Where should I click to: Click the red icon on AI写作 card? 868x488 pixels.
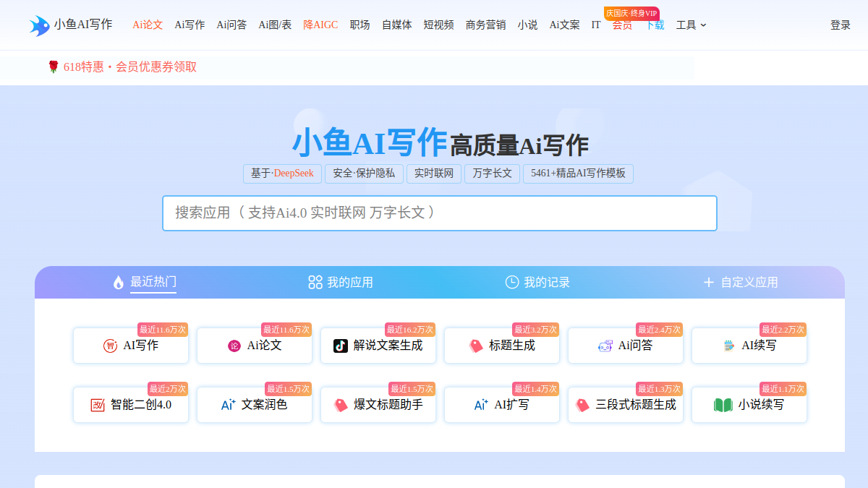pyautogui.click(x=110, y=346)
